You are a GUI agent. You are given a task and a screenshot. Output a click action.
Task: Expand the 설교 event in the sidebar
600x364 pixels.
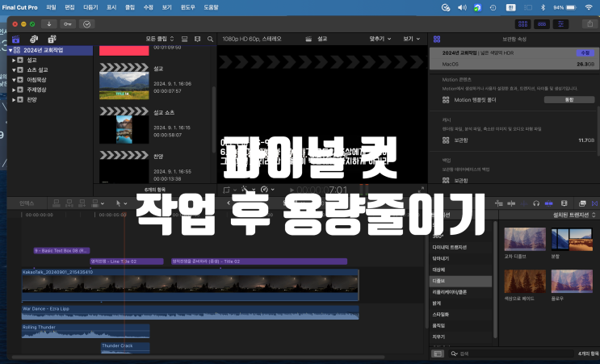tap(14, 60)
